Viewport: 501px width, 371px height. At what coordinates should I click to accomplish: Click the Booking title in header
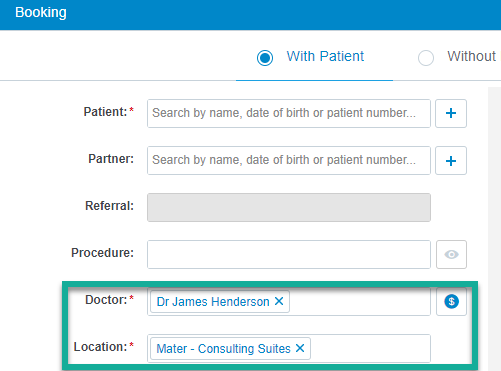[x=41, y=13]
